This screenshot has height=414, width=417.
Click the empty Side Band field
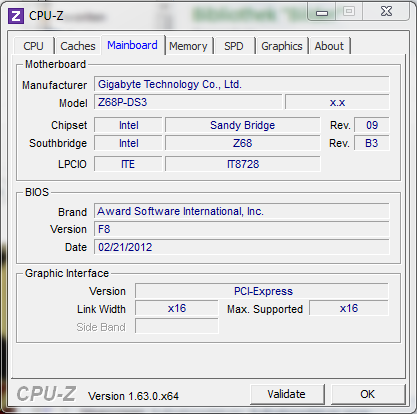pos(177,326)
